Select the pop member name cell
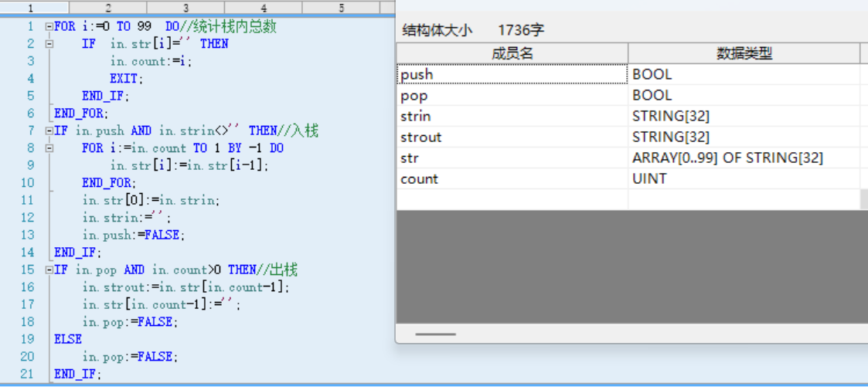Viewport: 868px width, 390px height. click(512, 96)
